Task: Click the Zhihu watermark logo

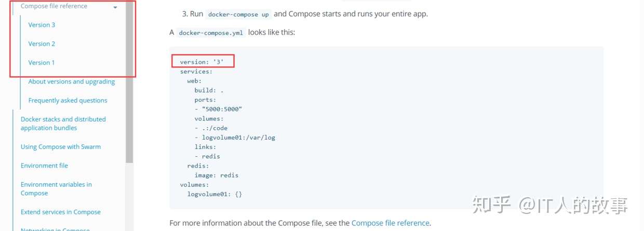Action: (491, 205)
